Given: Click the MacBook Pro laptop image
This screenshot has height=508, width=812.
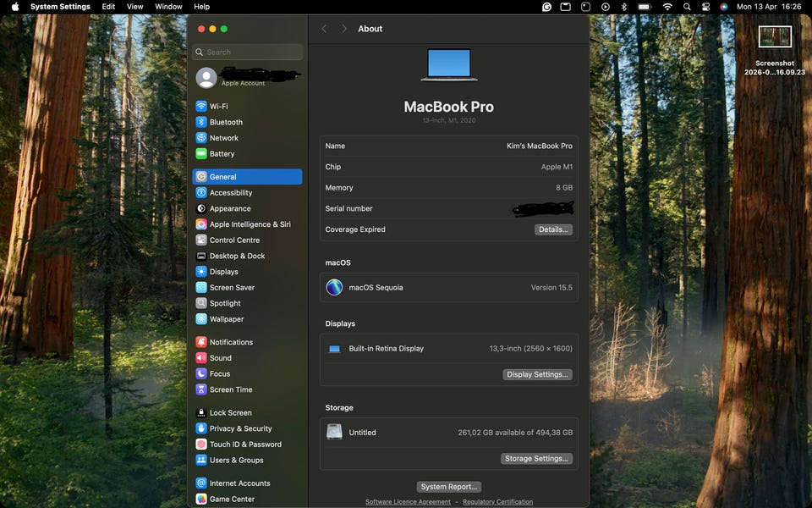Looking at the screenshot, I should [x=449, y=65].
